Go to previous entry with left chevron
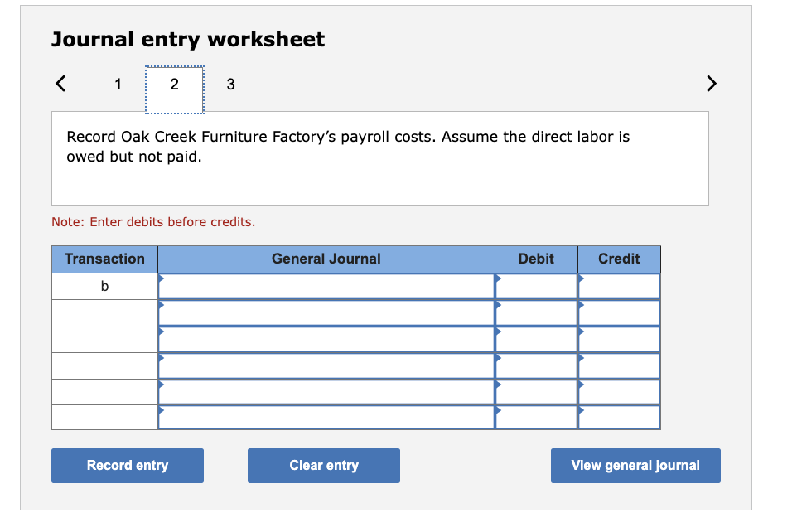The height and width of the screenshot is (532, 797). point(60,84)
